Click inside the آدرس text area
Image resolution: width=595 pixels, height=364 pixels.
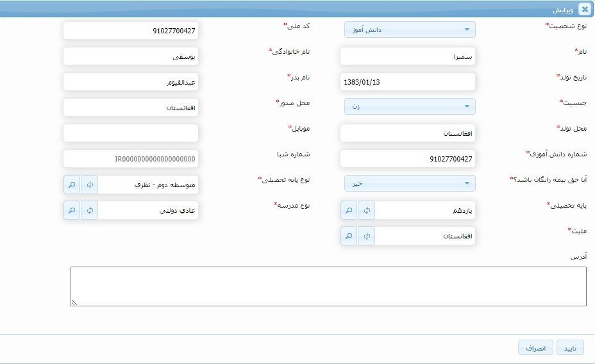(328, 286)
